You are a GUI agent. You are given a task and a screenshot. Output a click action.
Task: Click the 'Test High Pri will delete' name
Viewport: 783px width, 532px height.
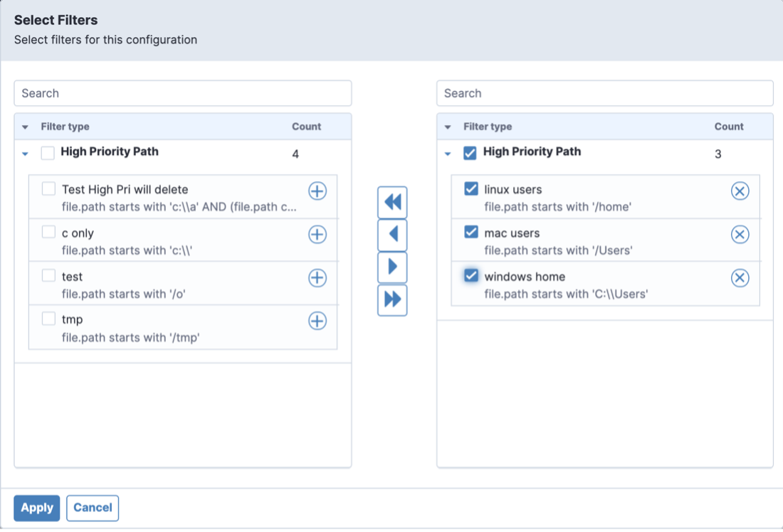[x=125, y=190]
